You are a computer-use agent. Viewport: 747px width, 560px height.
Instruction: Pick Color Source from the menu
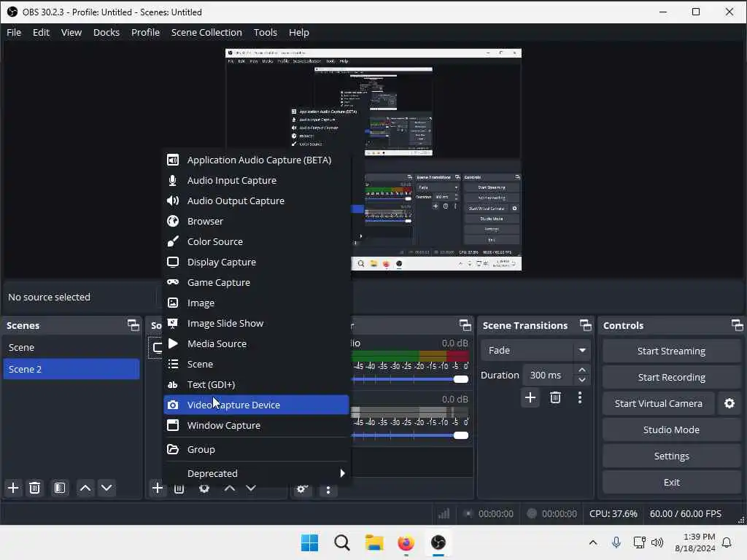(x=256, y=242)
